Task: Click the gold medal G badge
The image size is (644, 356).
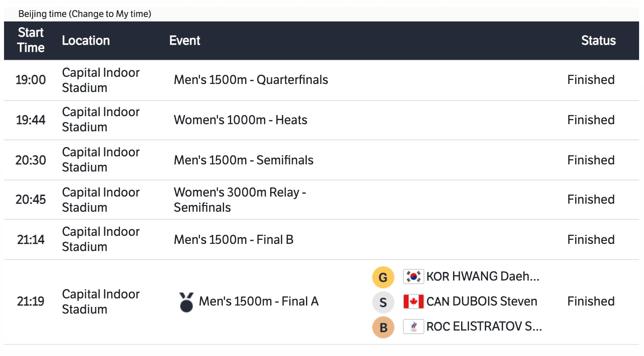Action: [x=383, y=277]
